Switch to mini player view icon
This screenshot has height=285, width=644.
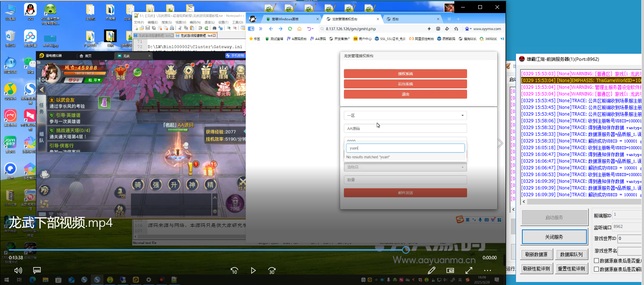450,270
